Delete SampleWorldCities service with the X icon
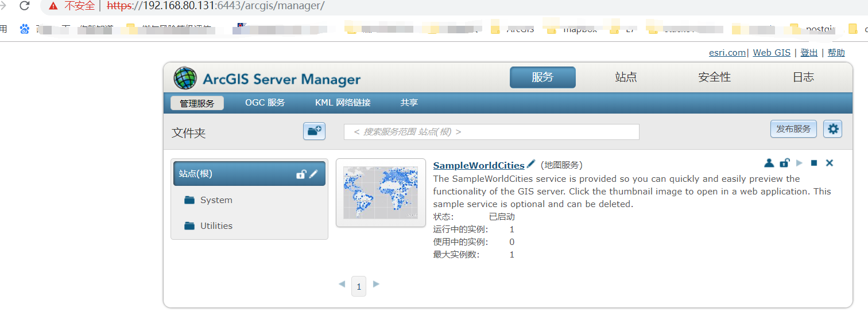This screenshot has width=868, height=335. pos(829,163)
